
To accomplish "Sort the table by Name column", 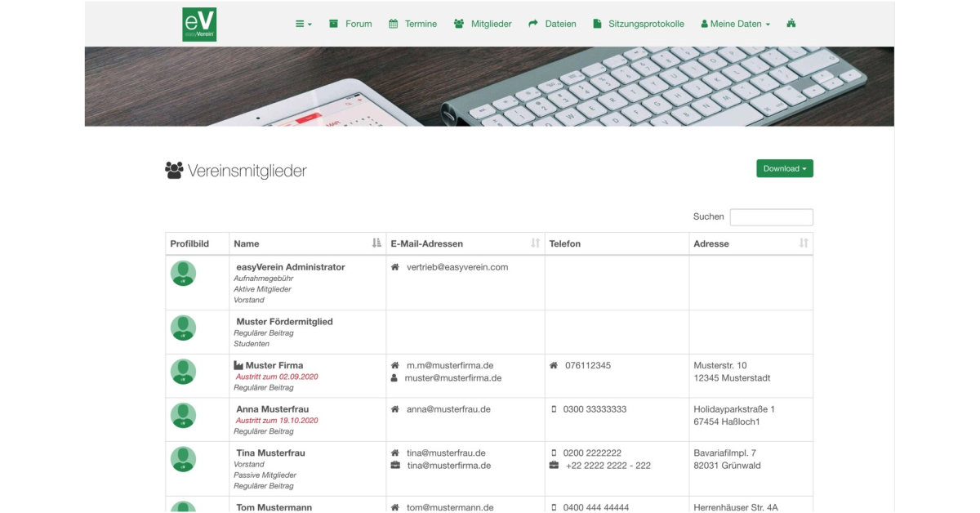I will click(x=307, y=243).
